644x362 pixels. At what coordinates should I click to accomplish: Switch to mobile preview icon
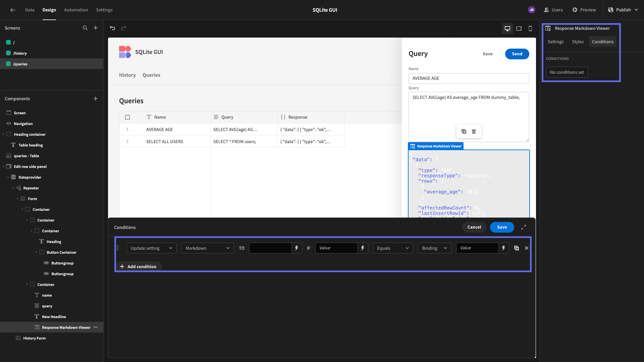pyautogui.click(x=530, y=28)
